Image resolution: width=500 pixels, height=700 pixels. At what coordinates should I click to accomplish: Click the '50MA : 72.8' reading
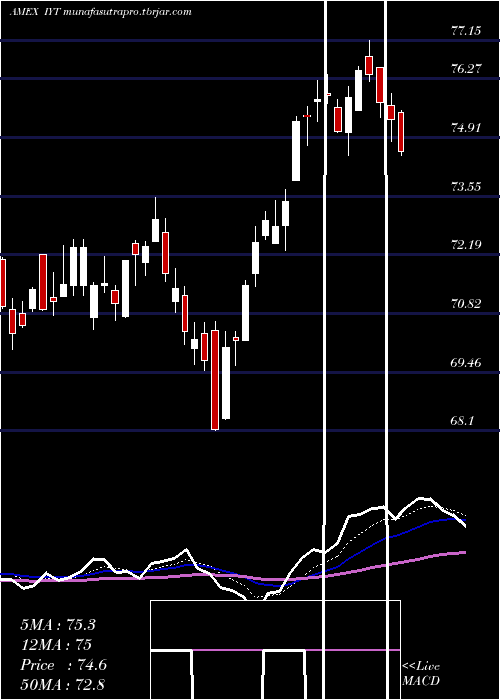[62, 685]
